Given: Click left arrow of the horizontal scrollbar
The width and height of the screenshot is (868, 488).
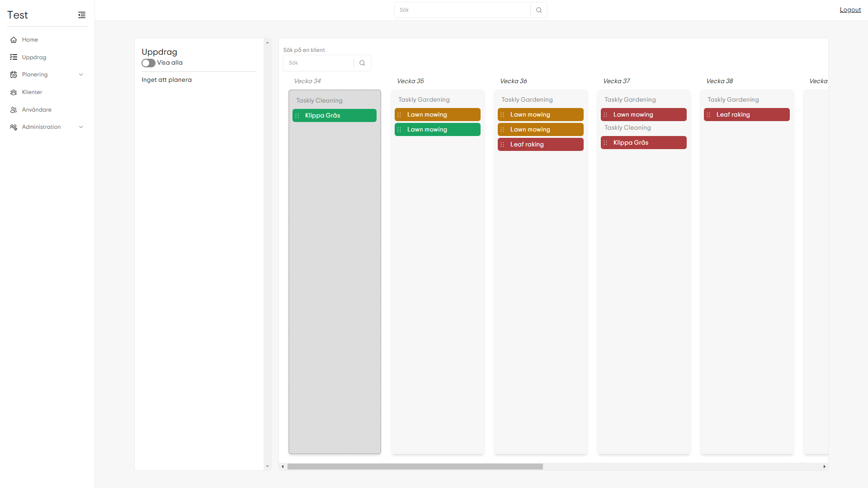Looking at the screenshot, I should pyautogui.click(x=283, y=467).
